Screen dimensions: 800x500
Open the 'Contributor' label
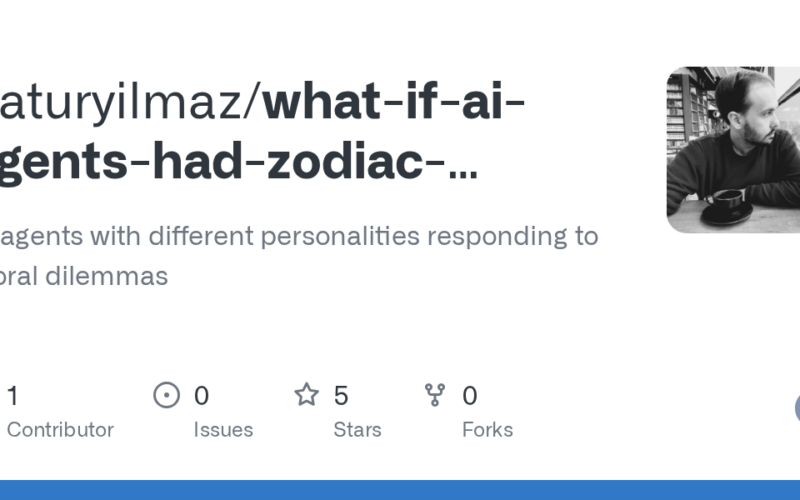(60, 430)
